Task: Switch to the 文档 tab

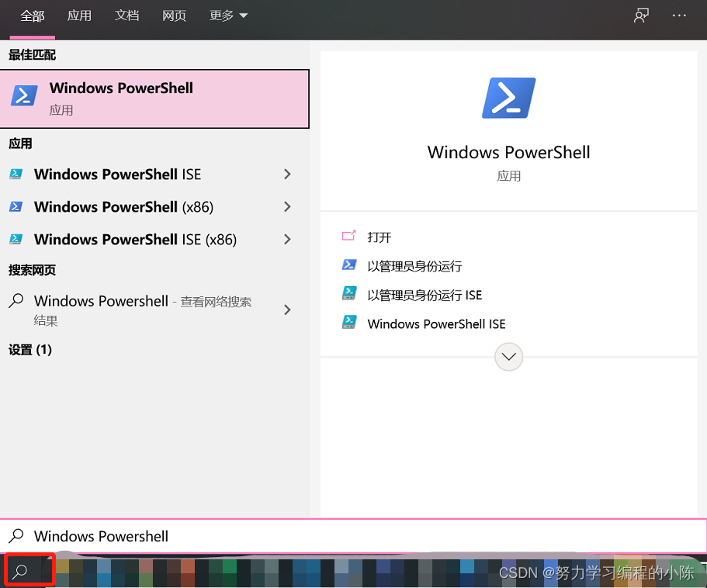Action: [126, 16]
